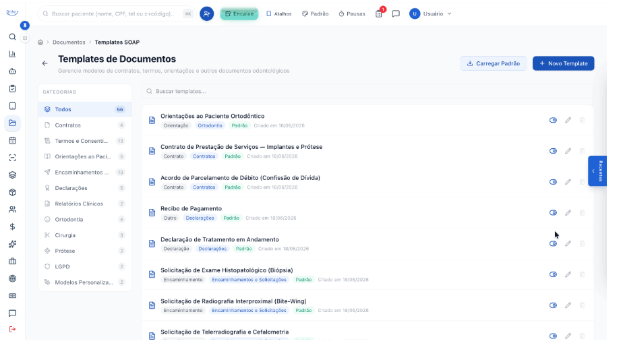Select the LGPD category
623x364 pixels.
(x=85, y=267)
